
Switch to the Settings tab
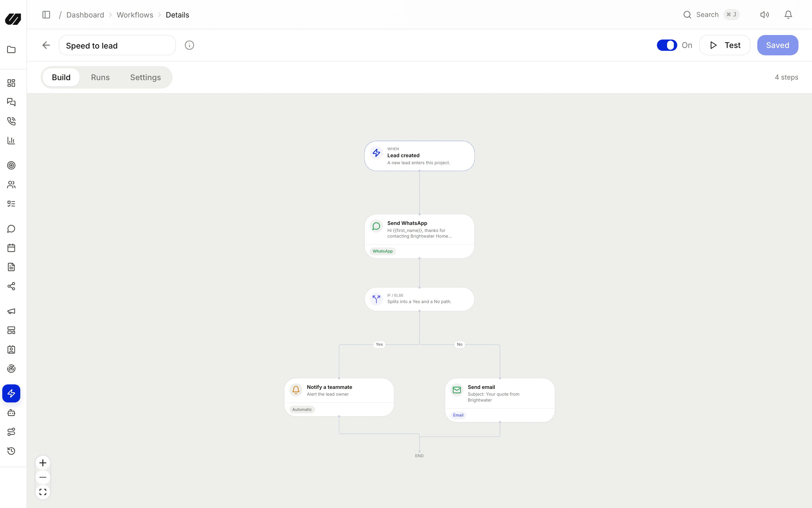click(145, 77)
